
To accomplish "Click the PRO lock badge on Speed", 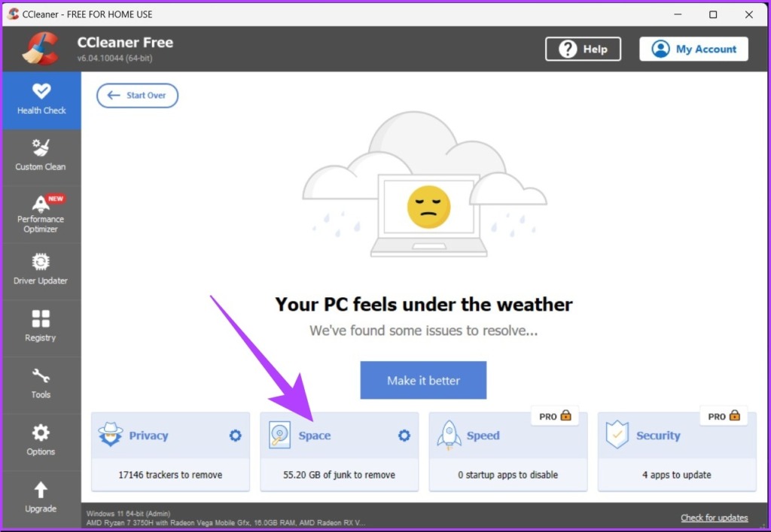I will point(555,416).
